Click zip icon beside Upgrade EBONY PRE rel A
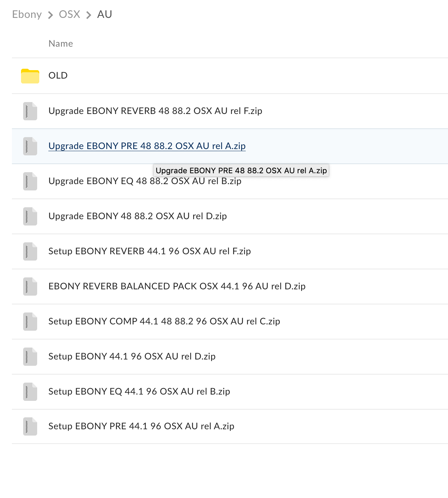448x498 pixels. tap(30, 146)
